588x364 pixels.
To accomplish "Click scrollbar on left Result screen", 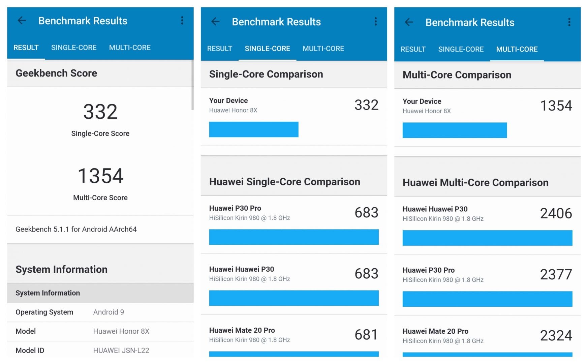I will pos(192,85).
